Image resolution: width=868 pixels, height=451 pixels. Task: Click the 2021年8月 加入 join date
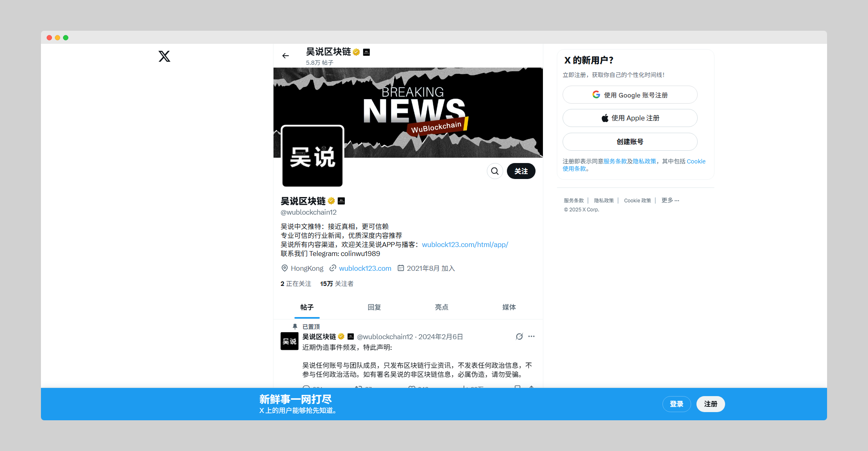pos(431,268)
